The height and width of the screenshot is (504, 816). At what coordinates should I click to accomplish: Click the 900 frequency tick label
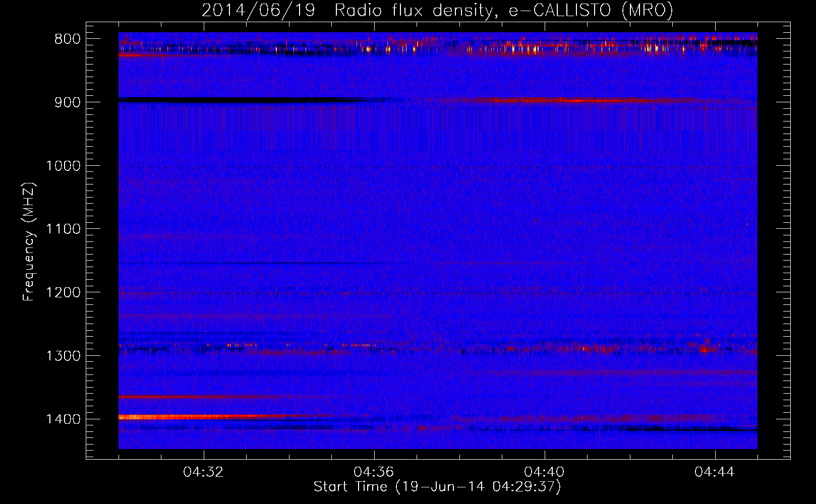(67, 102)
